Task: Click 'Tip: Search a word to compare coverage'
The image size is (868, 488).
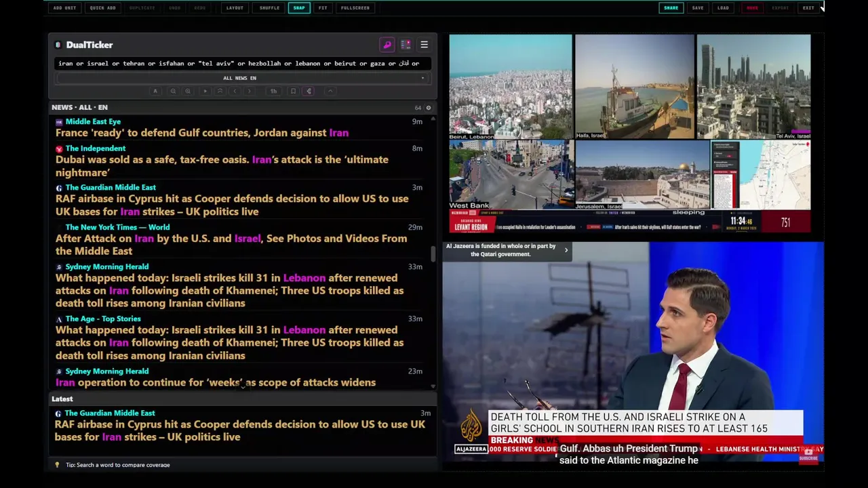Action: tap(118, 465)
